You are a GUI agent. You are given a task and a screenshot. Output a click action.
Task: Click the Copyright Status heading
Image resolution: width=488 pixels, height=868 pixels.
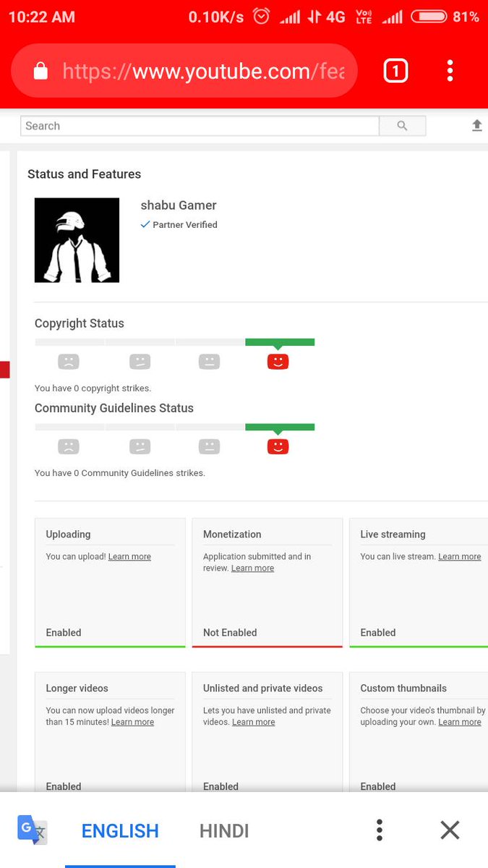pos(80,323)
